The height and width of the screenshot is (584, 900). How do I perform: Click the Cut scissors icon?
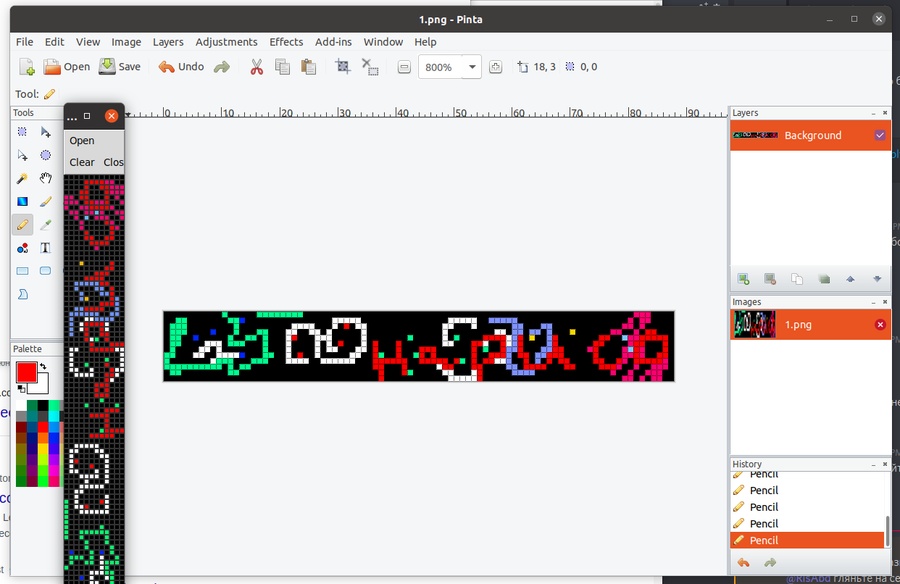click(256, 67)
